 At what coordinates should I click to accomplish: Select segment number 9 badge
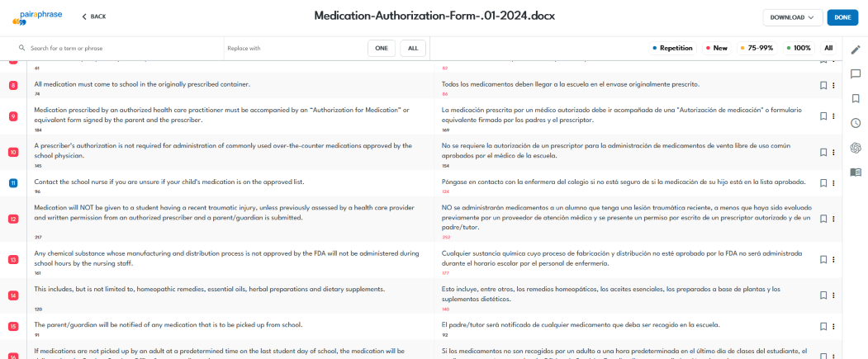coord(13,116)
